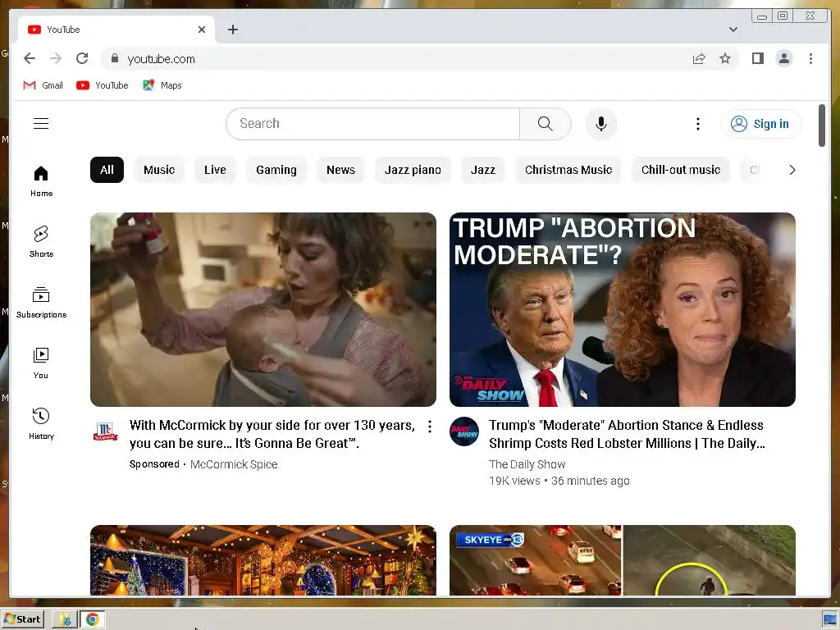Reload the page with refresh icon

[82, 58]
